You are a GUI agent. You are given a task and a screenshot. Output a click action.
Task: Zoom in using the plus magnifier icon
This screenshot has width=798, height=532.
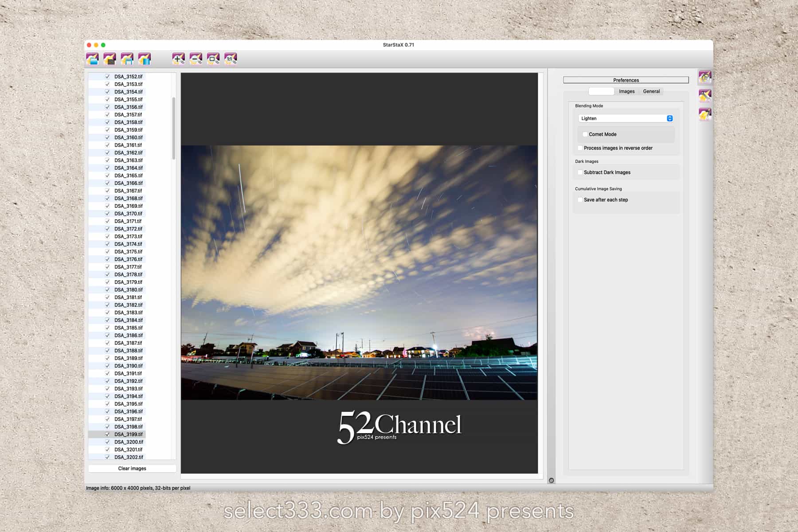pos(178,59)
